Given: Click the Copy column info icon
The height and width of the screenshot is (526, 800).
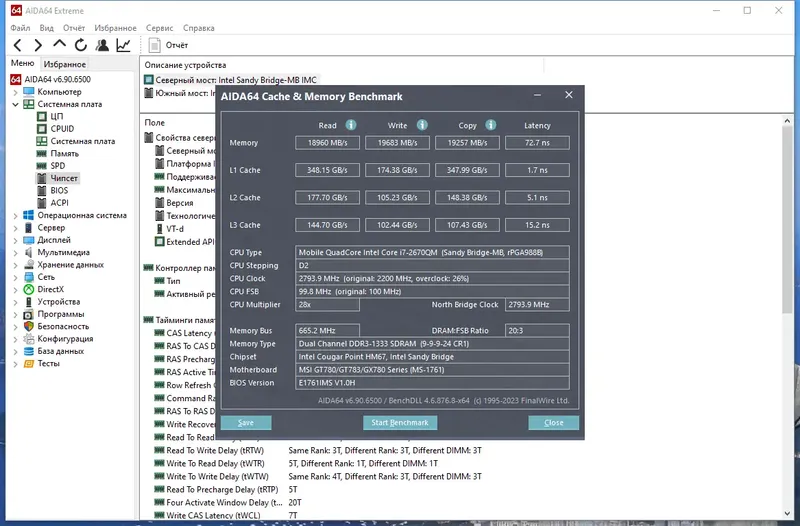Looking at the screenshot, I should 490,125.
